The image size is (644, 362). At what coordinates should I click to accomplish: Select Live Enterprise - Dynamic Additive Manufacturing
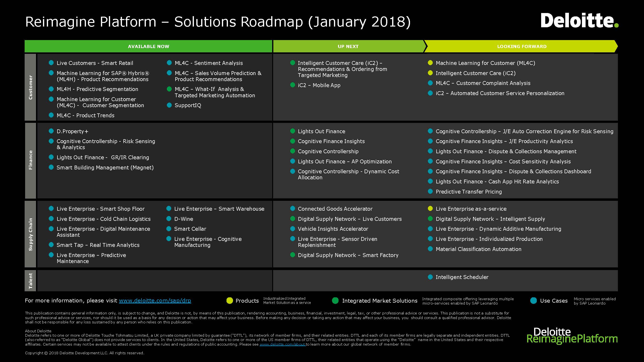pyautogui.click(x=498, y=229)
